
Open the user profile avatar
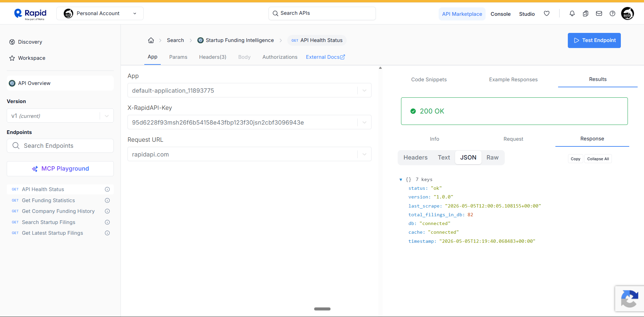(x=628, y=13)
